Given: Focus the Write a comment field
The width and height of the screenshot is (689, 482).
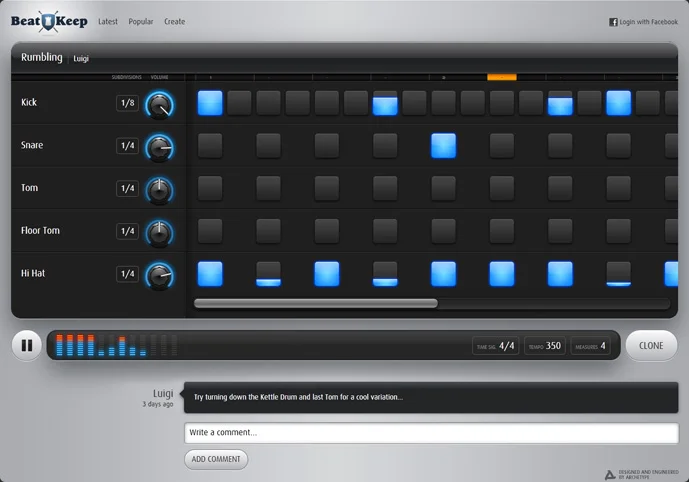Looking at the screenshot, I should (x=431, y=433).
